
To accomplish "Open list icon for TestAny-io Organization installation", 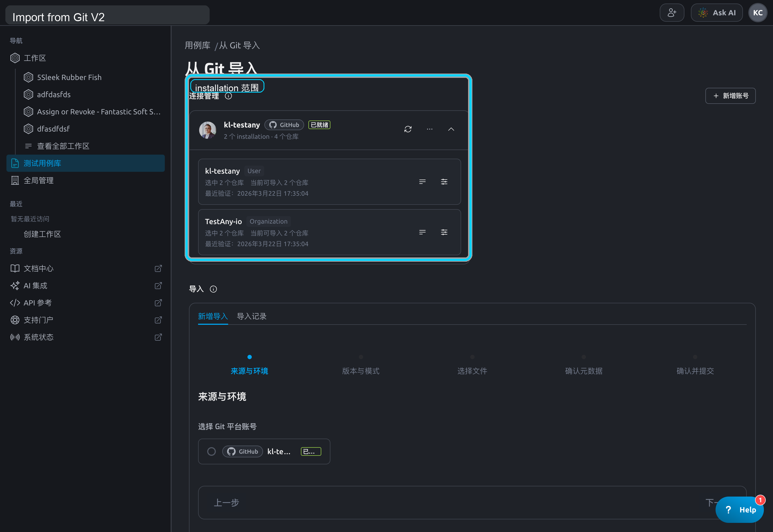I will [422, 232].
